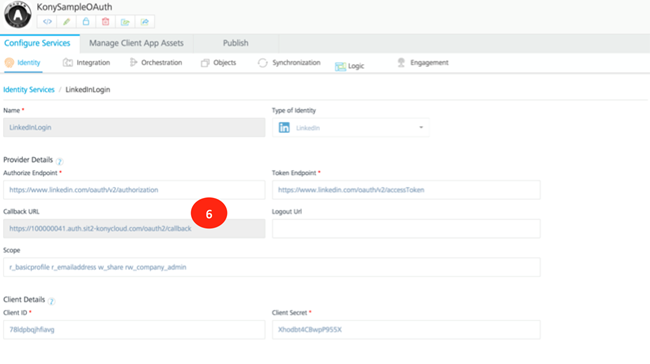
Task: Click the import folder icon in app toolbar
Action: [x=125, y=22]
